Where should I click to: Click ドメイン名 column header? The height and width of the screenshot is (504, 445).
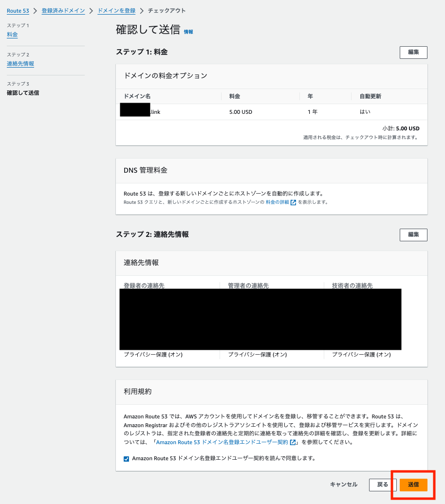pyautogui.click(x=137, y=96)
